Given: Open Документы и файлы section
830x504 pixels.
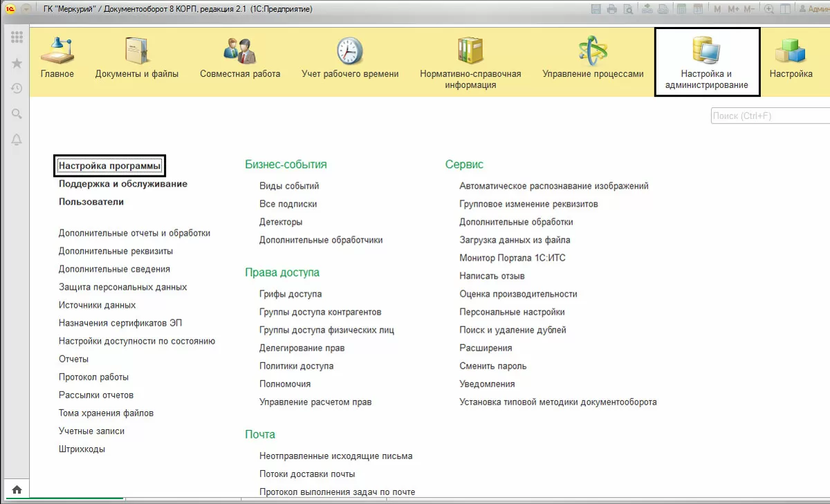Looking at the screenshot, I should 137,58.
